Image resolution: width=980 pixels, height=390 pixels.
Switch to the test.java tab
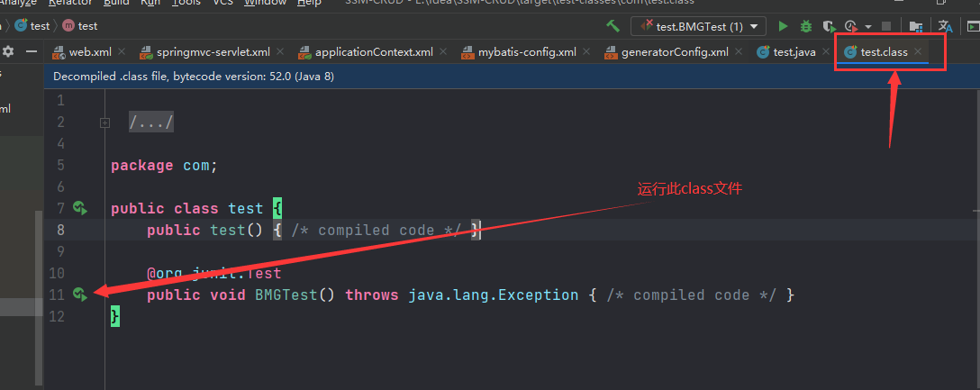coord(794,52)
